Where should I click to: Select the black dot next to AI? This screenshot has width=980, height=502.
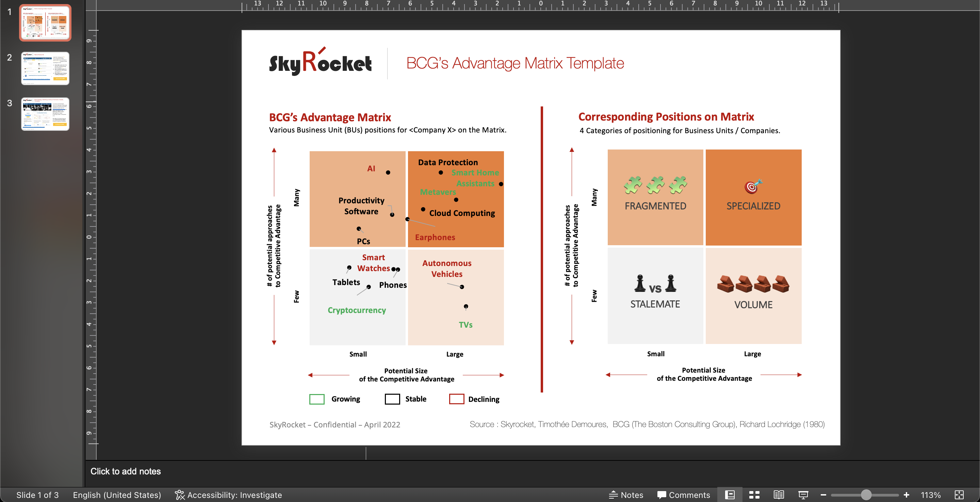point(388,173)
